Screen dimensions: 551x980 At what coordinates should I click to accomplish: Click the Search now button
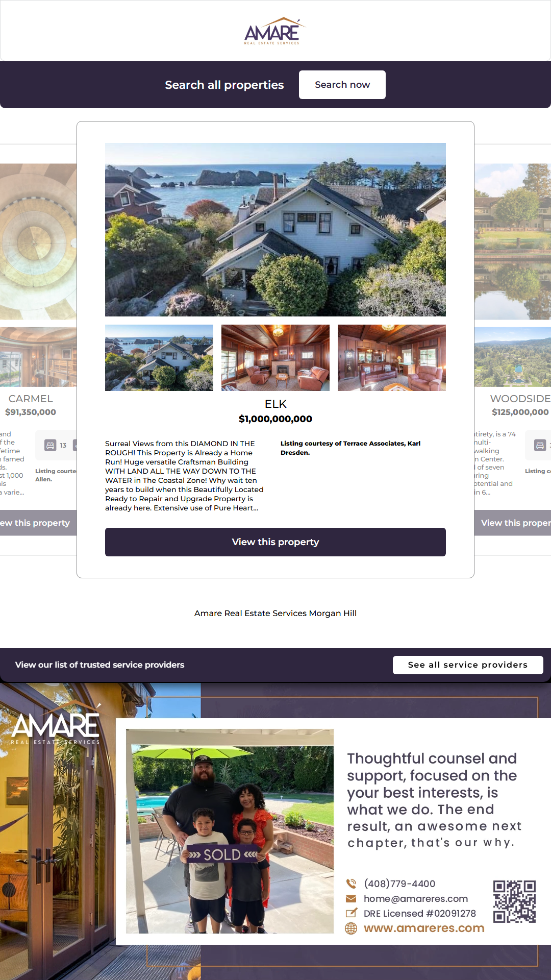pyautogui.click(x=342, y=85)
